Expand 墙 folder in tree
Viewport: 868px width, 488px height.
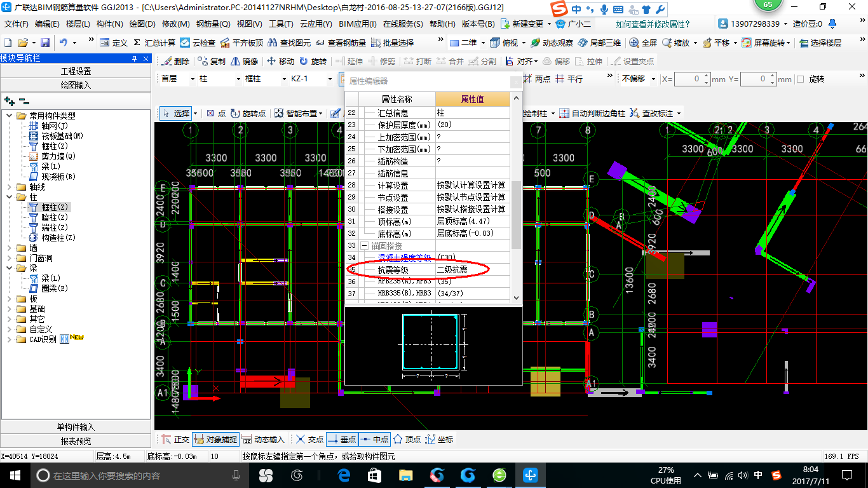pos(10,248)
